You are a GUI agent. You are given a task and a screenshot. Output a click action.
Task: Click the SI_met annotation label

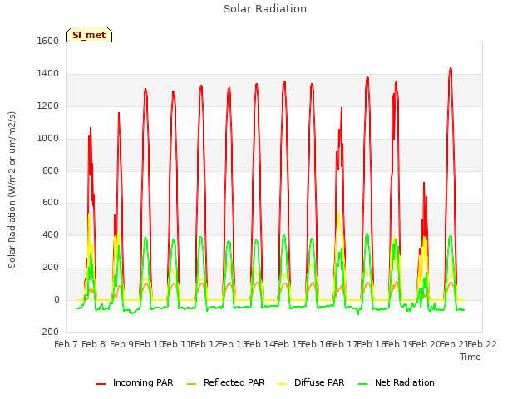click(x=89, y=35)
